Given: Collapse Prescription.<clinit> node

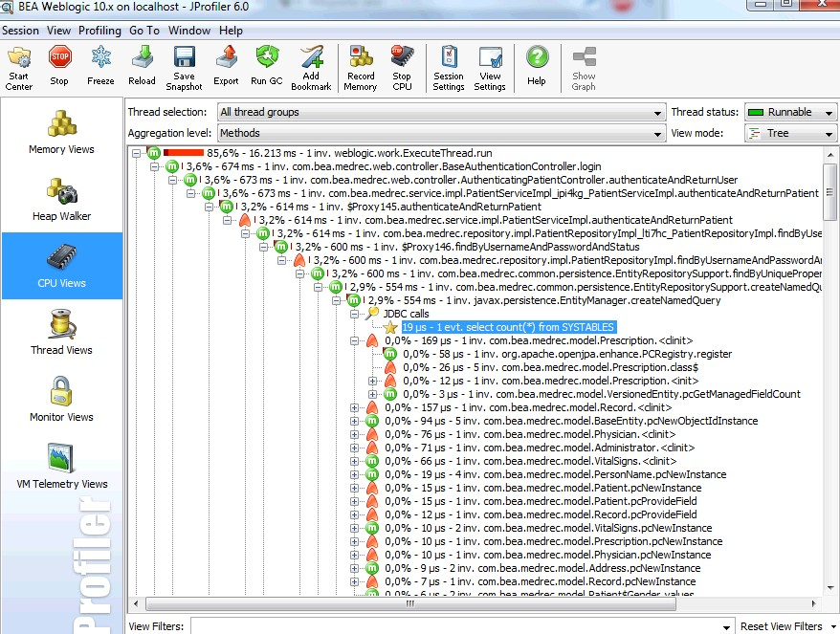Looking at the screenshot, I should coord(354,340).
